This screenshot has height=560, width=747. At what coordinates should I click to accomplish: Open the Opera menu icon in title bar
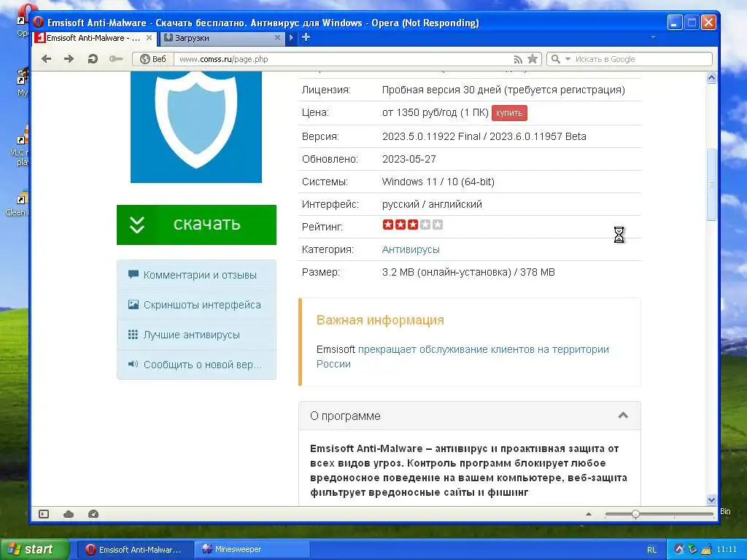click(x=39, y=23)
